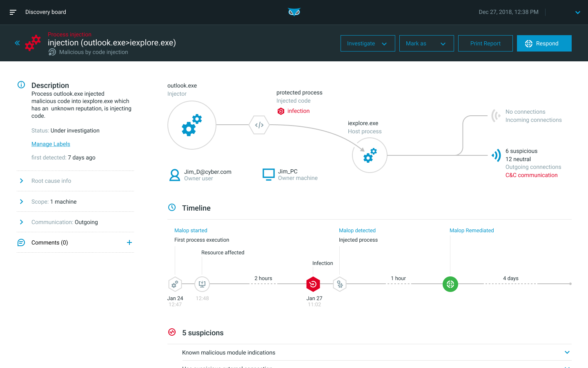Screen dimensions: 588x368
Task: Open the hamburger menu icon
Action: (x=13, y=12)
